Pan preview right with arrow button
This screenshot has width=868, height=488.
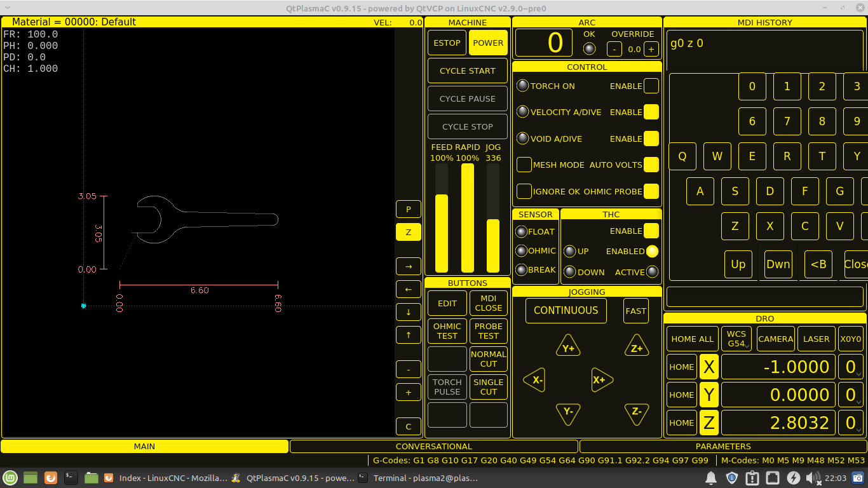pyautogui.click(x=409, y=266)
